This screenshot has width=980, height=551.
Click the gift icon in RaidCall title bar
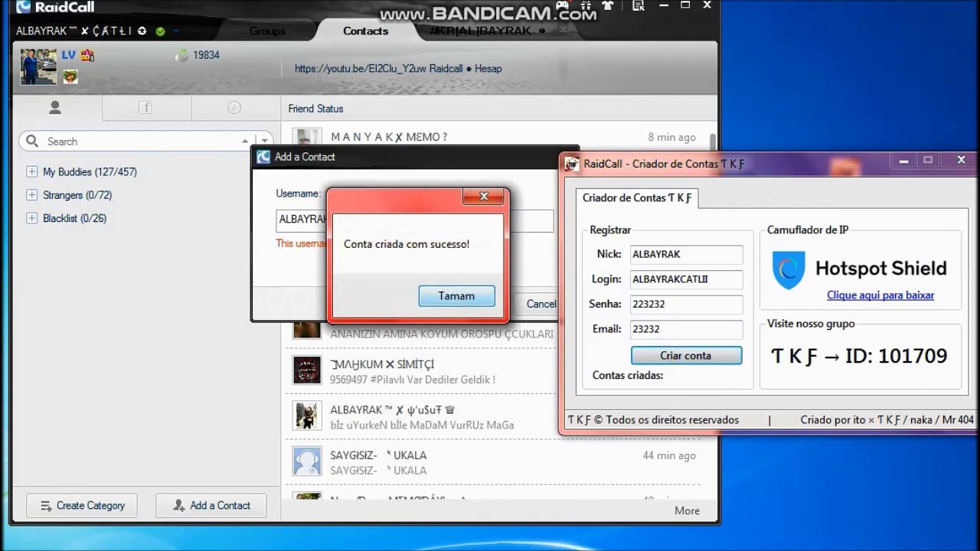pyautogui.click(x=585, y=5)
